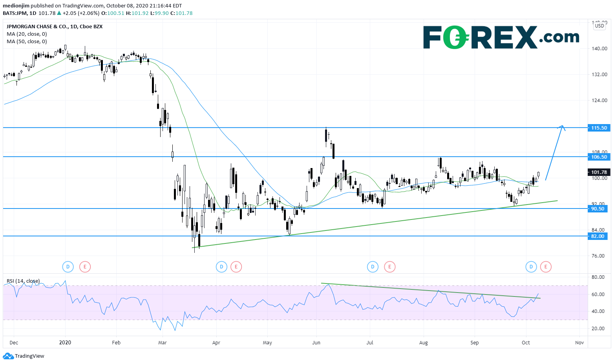
Task: Click the 132.00 price axis label
Action: pyautogui.click(x=599, y=75)
